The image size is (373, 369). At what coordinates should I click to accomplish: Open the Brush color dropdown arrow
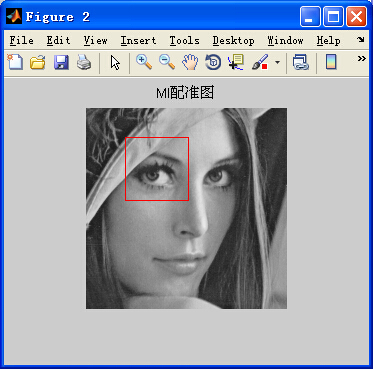tap(277, 62)
